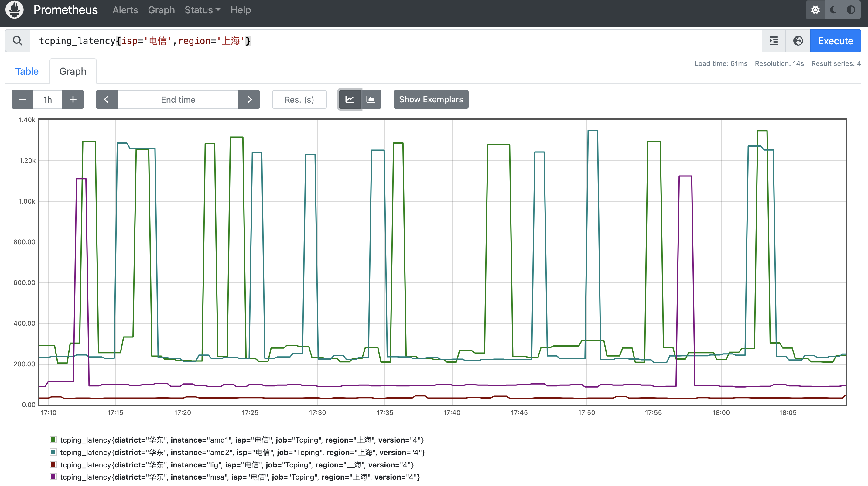The height and width of the screenshot is (486, 868).
Task: Decrease time range with minus button
Action: 22,99
